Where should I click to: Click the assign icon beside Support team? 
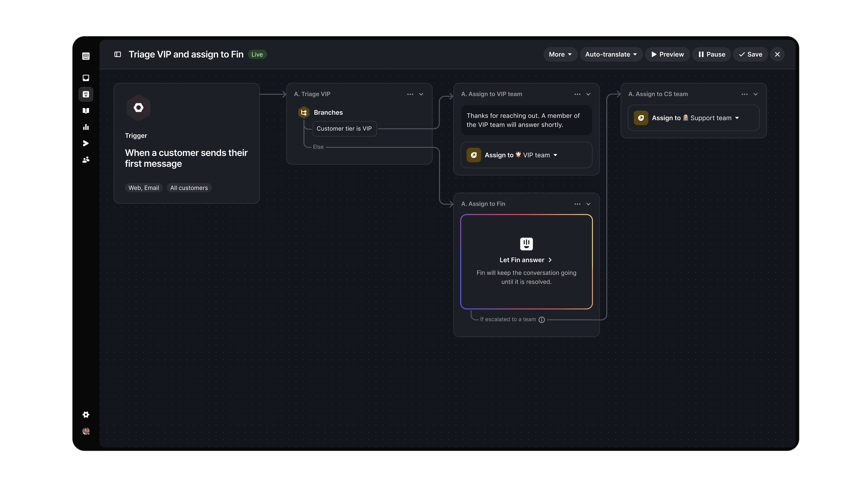click(x=641, y=118)
